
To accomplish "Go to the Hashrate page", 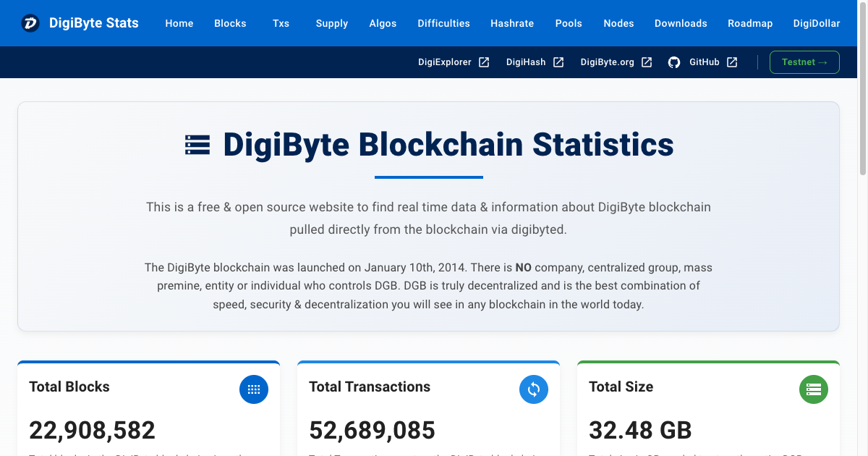I will pyautogui.click(x=512, y=23).
